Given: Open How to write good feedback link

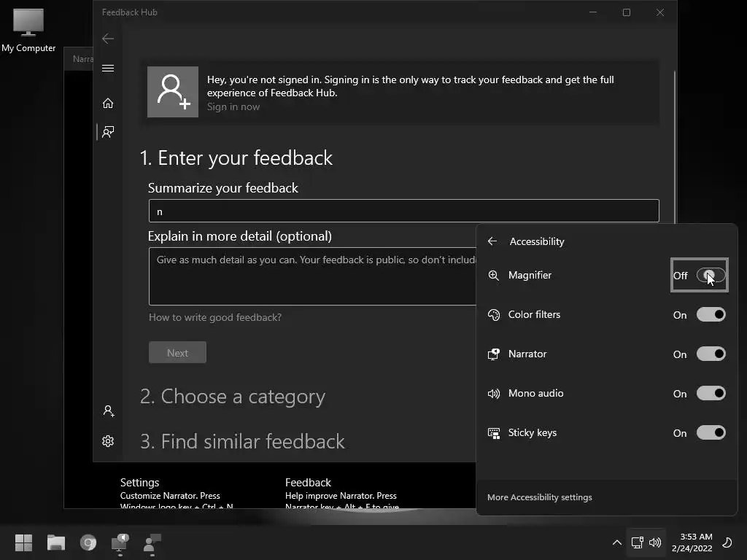Looking at the screenshot, I should point(215,317).
